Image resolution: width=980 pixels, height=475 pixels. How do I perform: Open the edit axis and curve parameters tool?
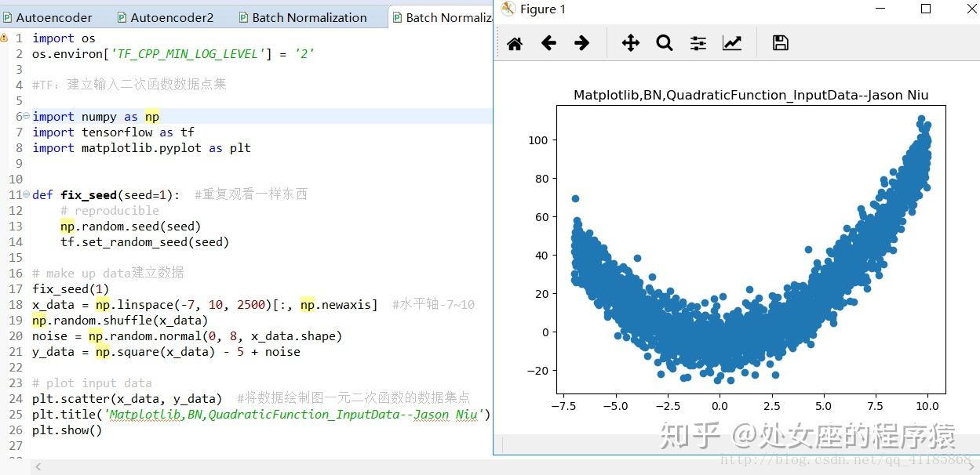[x=731, y=43]
